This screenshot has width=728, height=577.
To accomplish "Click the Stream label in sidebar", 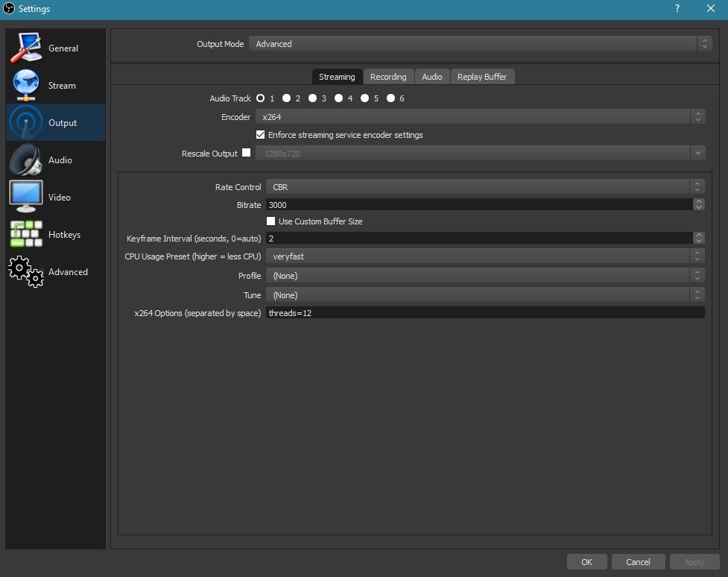I will [x=62, y=85].
